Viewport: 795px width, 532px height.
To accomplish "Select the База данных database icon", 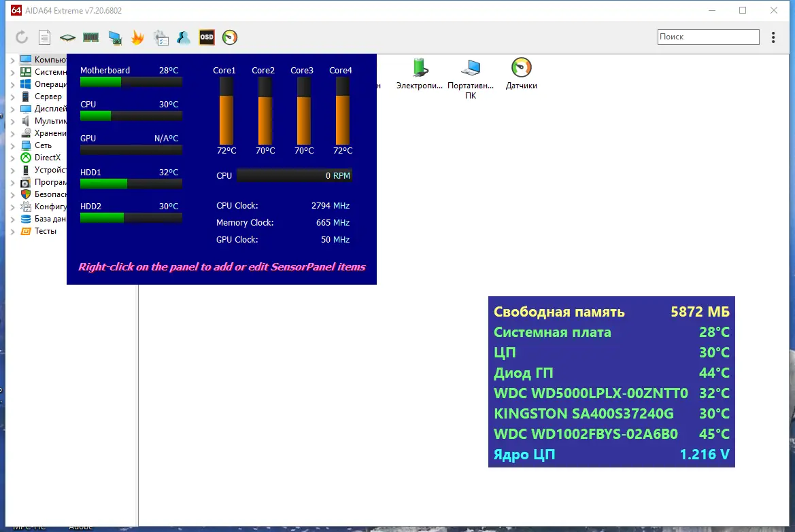I will point(25,219).
